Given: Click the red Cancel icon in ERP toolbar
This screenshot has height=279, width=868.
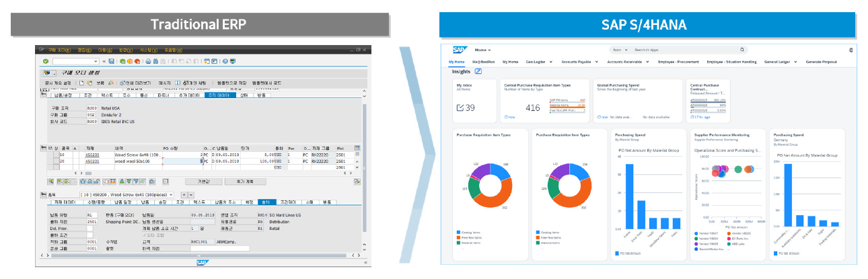Looking at the screenshot, I should (x=137, y=61).
